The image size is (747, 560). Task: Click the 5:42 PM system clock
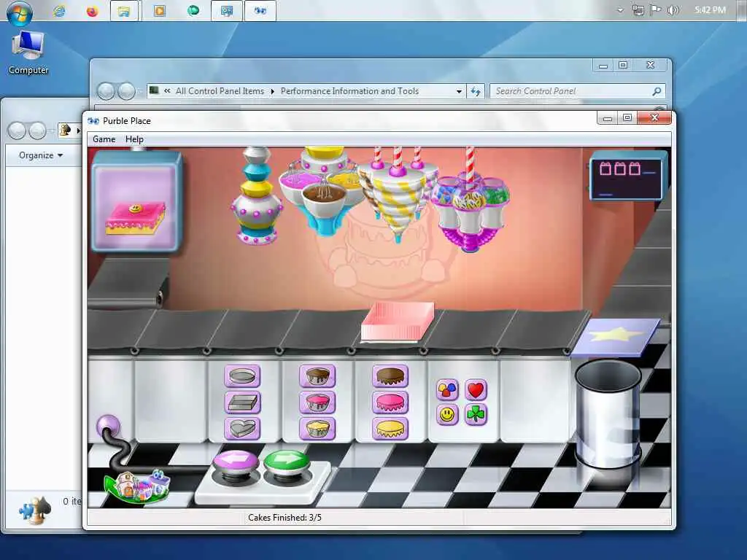coord(710,9)
